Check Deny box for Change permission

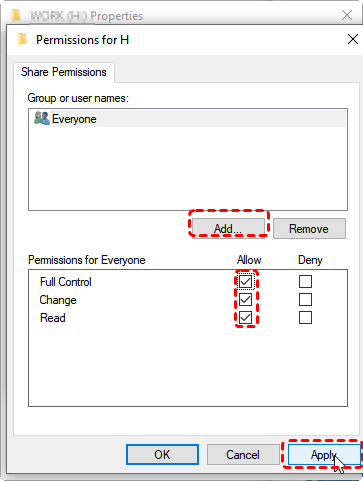pos(305,300)
